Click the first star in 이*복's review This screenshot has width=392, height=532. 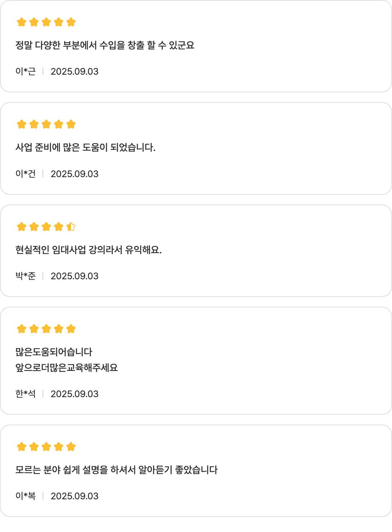(22, 447)
